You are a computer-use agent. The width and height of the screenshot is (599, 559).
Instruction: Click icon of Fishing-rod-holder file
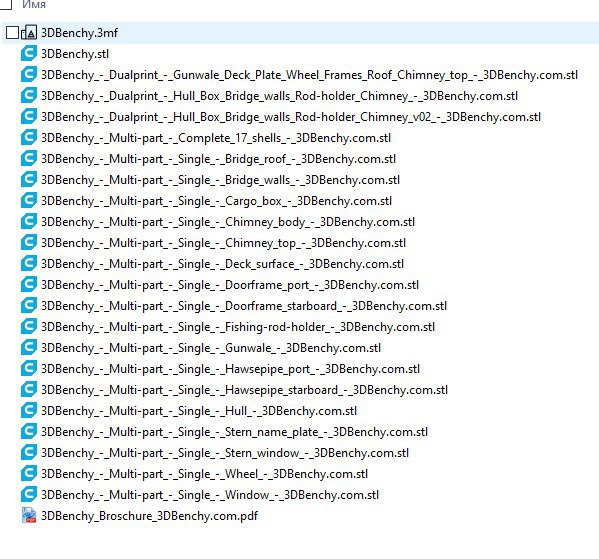[29, 327]
